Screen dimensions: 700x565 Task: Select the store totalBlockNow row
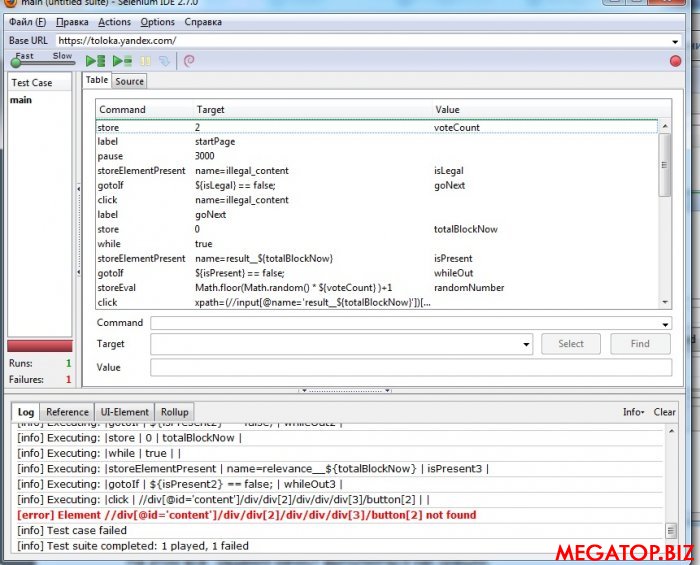[x=377, y=229]
